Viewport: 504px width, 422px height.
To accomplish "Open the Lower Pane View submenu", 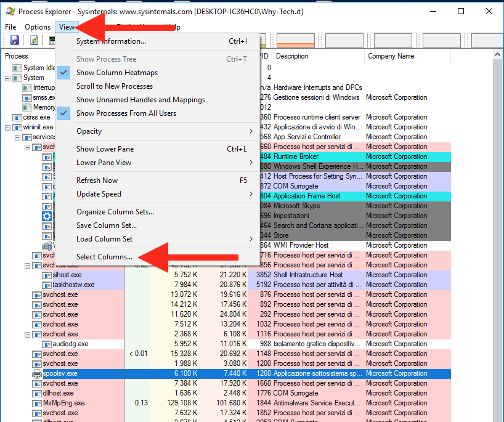I will (x=158, y=162).
